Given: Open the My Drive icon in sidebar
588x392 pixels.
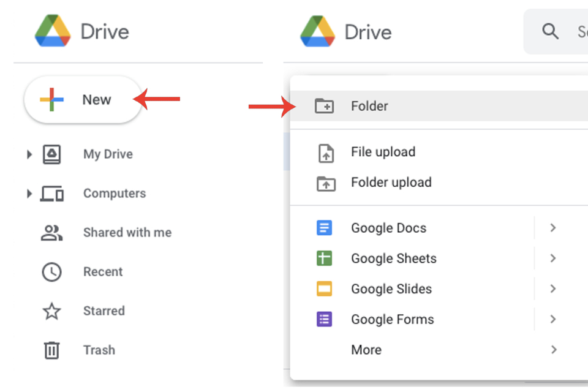Looking at the screenshot, I should [52, 154].
